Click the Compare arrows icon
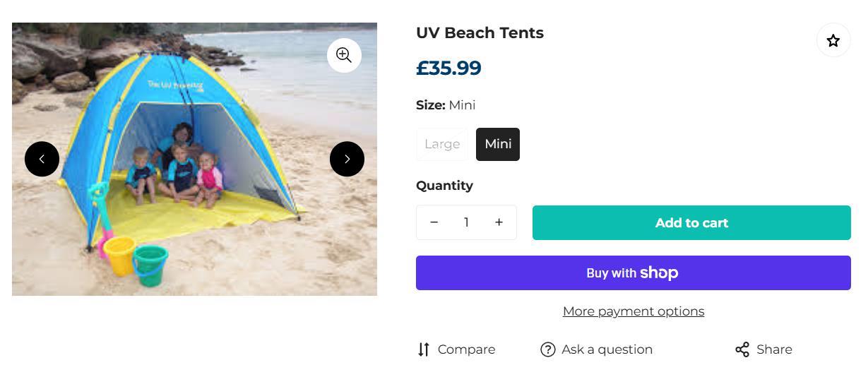The image size is (868, 365). coord(424,349)
